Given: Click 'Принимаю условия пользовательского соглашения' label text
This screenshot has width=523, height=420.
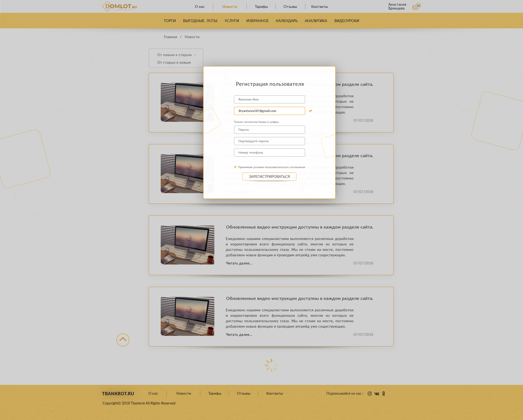Looking at the screenshot, I should (x=272, y=167).
